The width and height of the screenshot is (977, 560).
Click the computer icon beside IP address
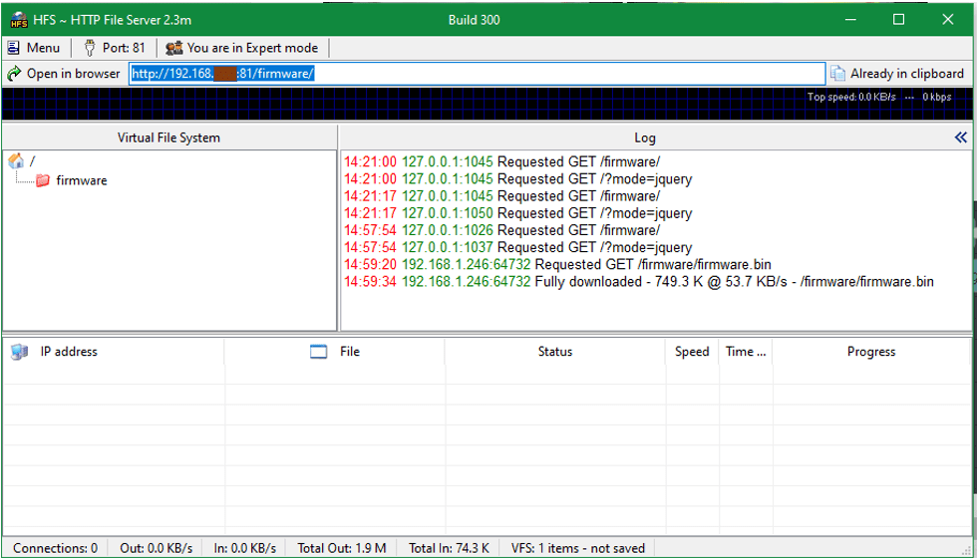point(19,352)
